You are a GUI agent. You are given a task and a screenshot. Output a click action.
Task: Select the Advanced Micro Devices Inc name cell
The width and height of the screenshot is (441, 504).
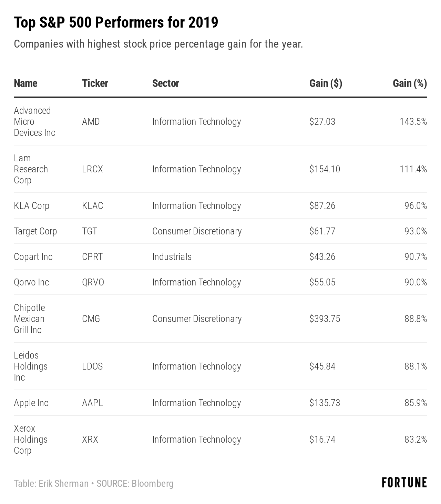[x=34, y=121]
